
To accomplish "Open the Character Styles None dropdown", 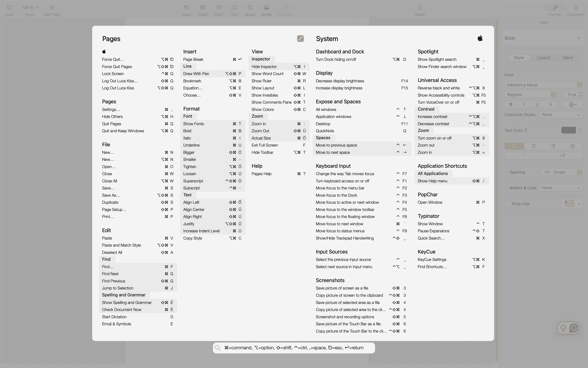I will [561, 115].
